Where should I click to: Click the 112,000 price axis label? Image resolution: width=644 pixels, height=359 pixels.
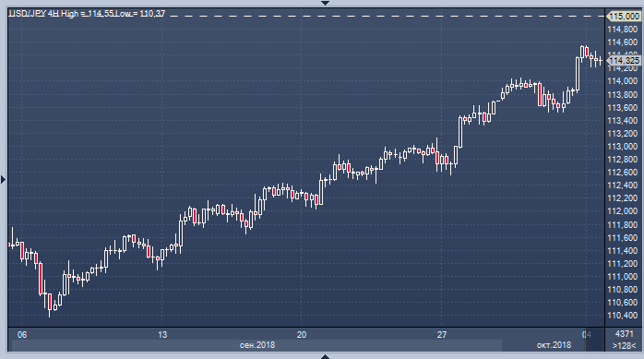coord(622,211)
